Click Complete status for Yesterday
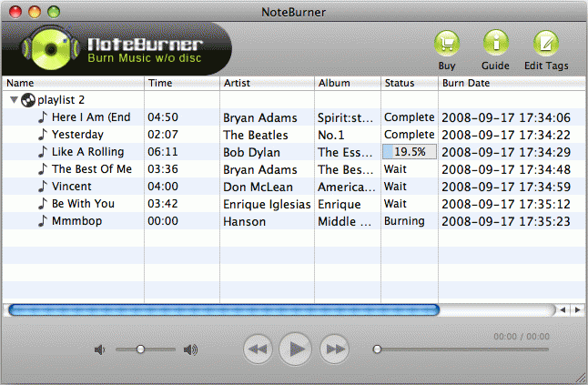Screen dimensions: 588x385 (x=409, y=135)
